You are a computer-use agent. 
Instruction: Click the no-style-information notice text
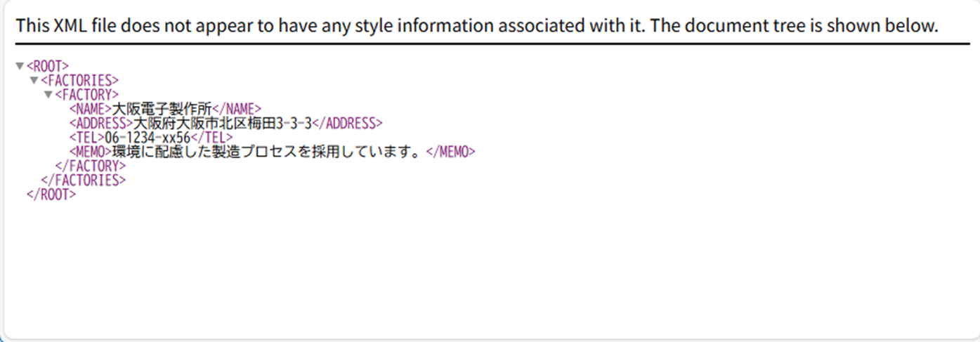click(x=477, y=26)
